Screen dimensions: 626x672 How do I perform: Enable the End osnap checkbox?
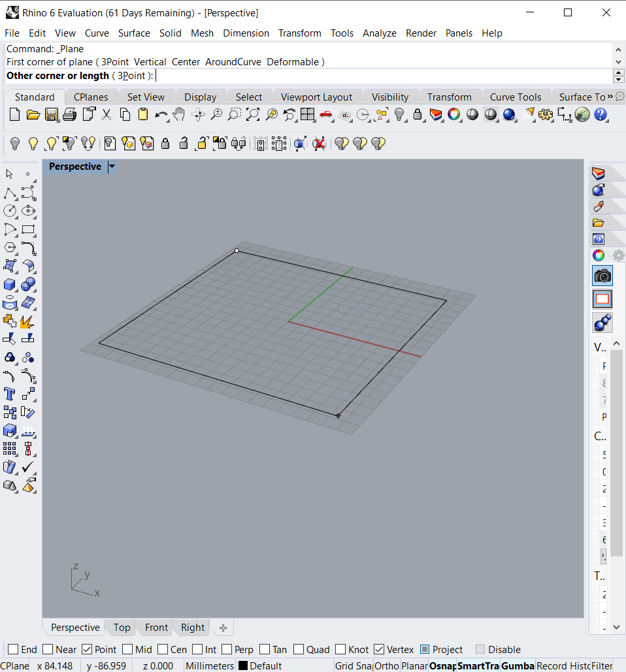(x=13, y=649)
